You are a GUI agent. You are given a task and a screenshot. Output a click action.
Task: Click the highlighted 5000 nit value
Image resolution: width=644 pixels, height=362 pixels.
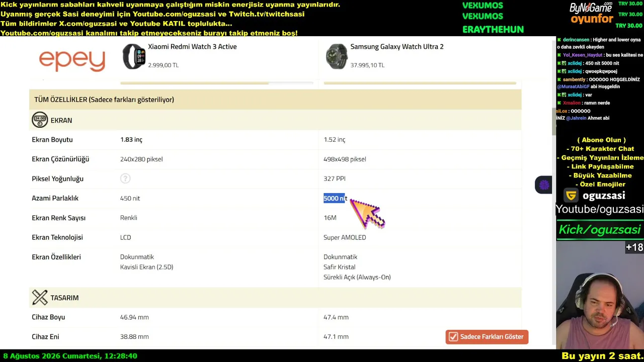click(335, 198)
